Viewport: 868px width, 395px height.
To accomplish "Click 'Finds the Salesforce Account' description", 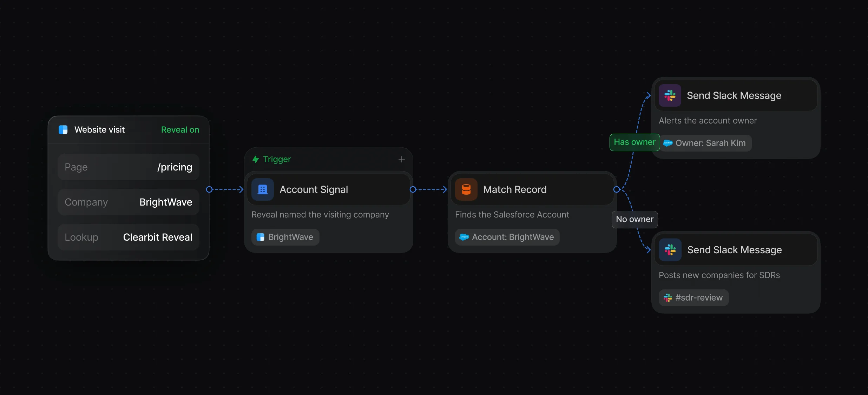I will [x=512, y=215].
